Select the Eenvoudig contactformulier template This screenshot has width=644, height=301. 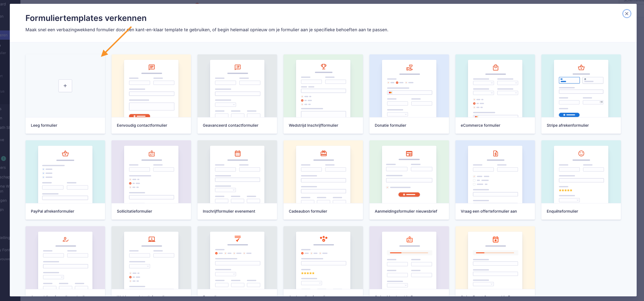[151, 94]
